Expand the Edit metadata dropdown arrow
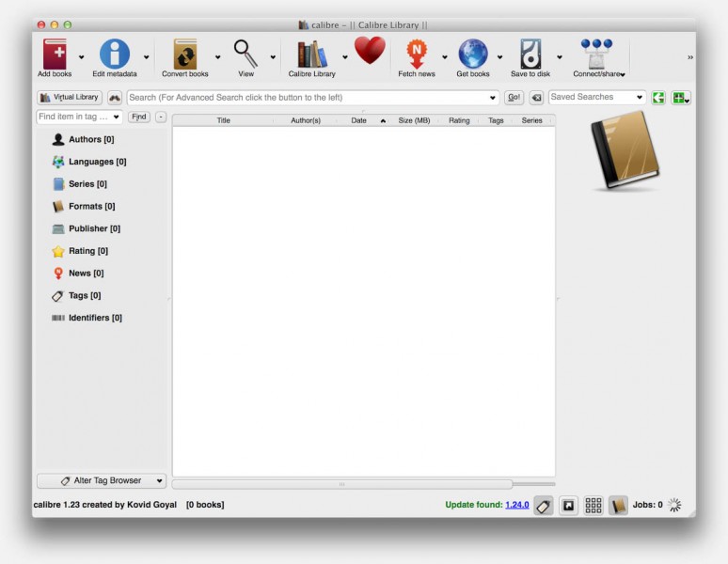The image size is (728, 564). click(146, 57)
